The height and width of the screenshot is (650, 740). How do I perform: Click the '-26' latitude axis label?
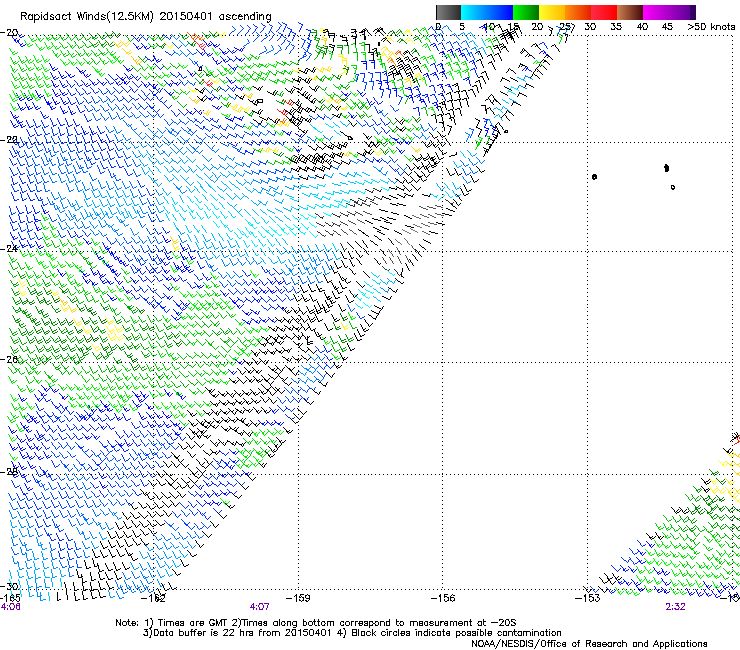tap(9, 359)
